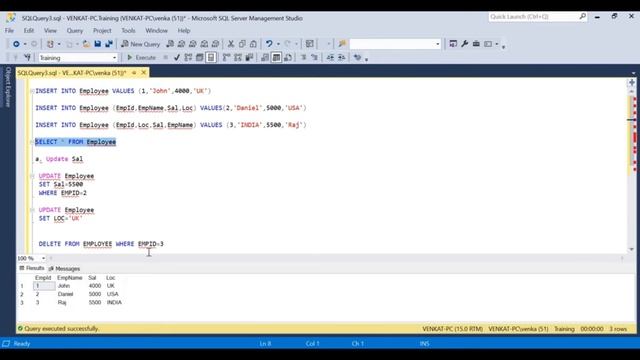Toggle the pin on SQLQuery3.sql tab
The image size is (640, 360).
(134, 73)
